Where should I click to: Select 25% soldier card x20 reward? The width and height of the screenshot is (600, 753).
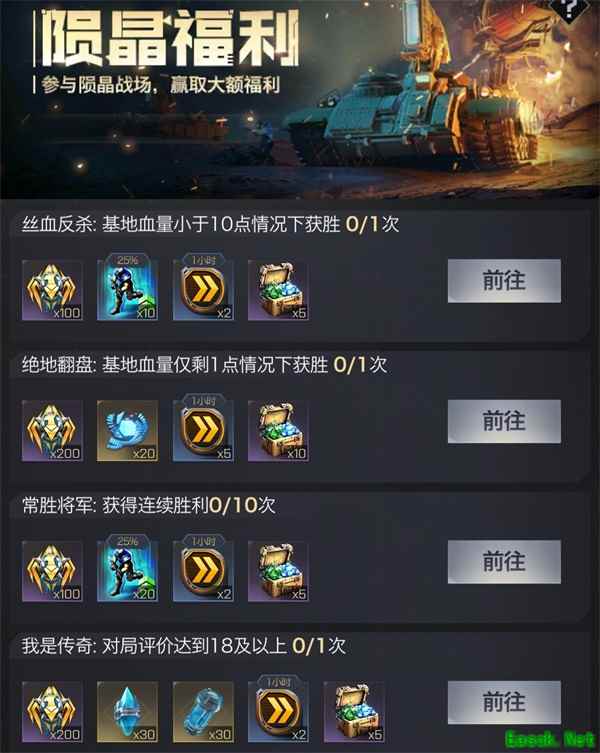click(127, 568)
